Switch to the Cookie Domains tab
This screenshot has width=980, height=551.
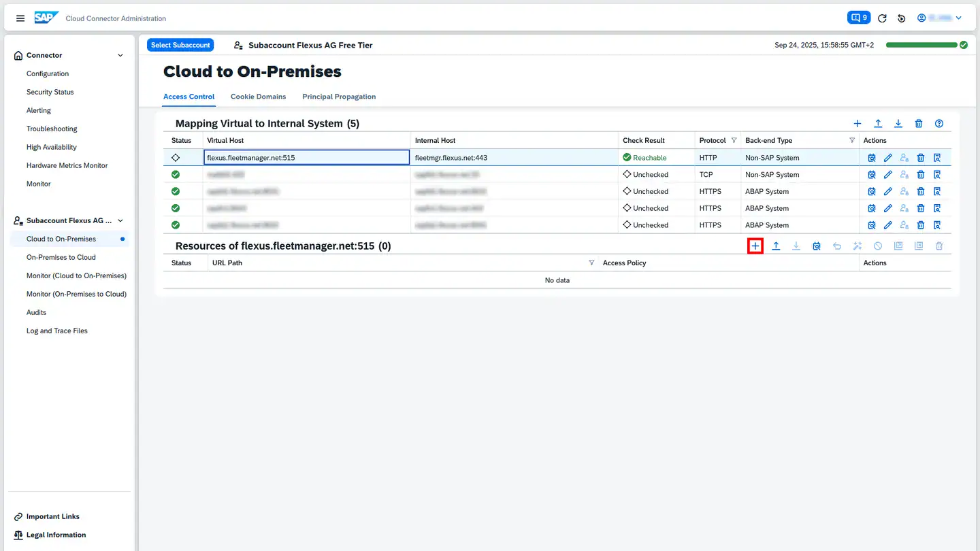click(258, 97)
